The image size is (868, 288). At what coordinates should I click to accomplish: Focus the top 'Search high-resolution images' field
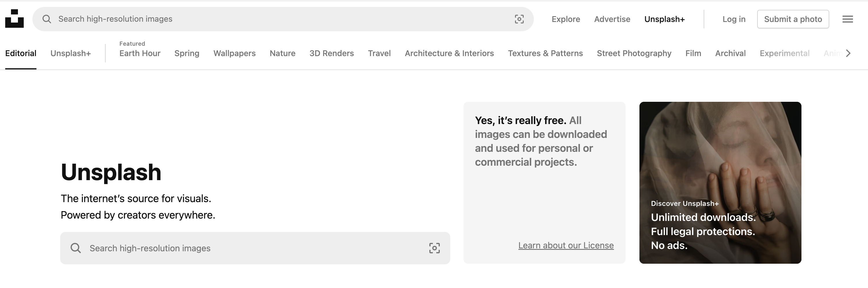click(283, 19)
